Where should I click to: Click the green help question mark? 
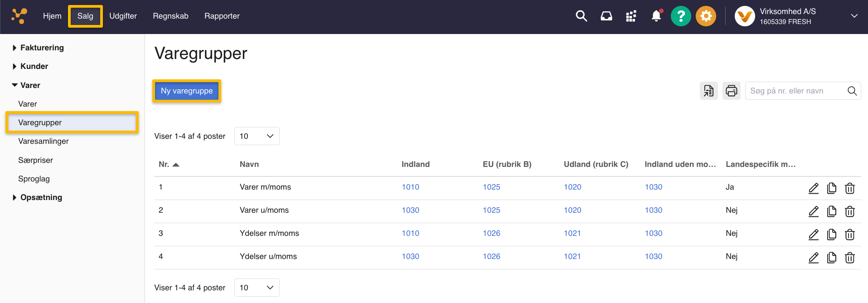coord(680,16)
